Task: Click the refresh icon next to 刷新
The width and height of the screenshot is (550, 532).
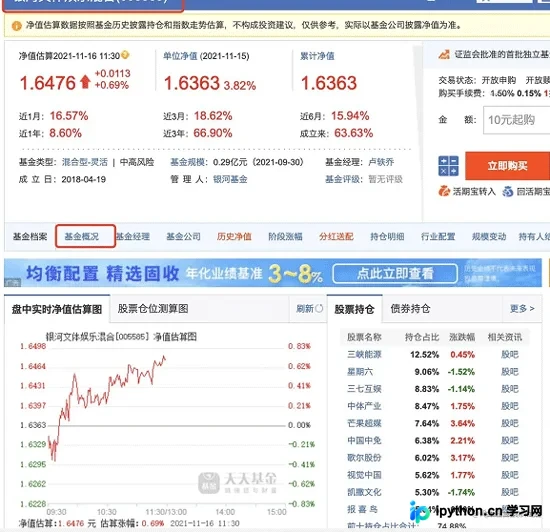Action: [x=319, y=309]
